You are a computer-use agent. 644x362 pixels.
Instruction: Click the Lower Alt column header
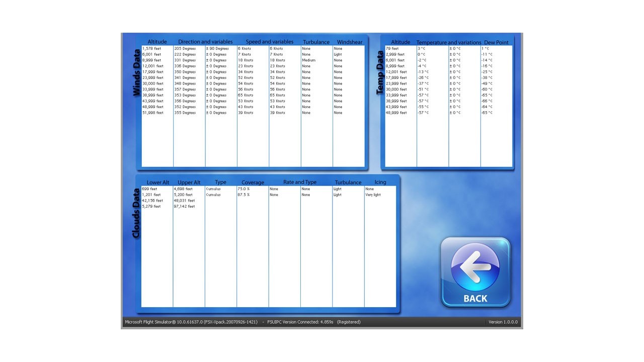point(158,183)
